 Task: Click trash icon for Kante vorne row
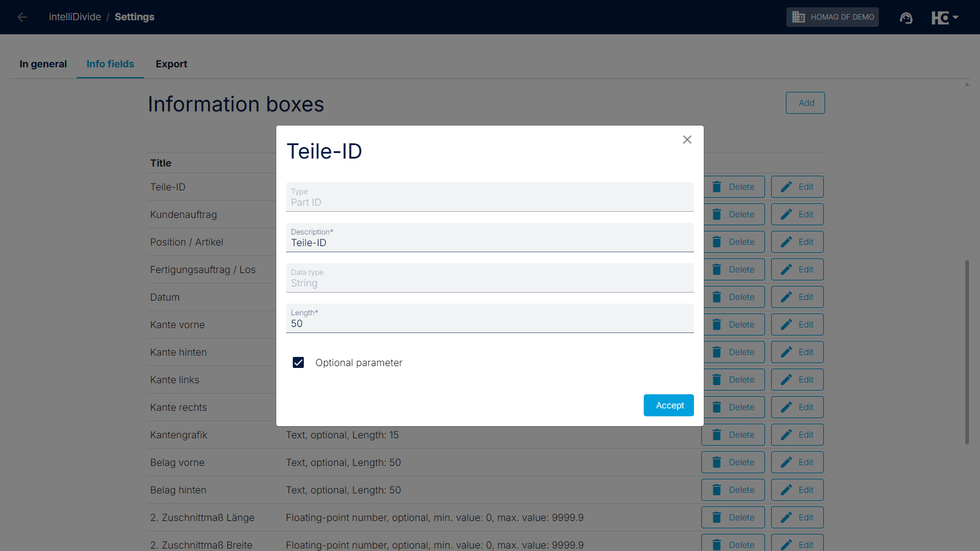pyautogui.click(x=717, y=324)
